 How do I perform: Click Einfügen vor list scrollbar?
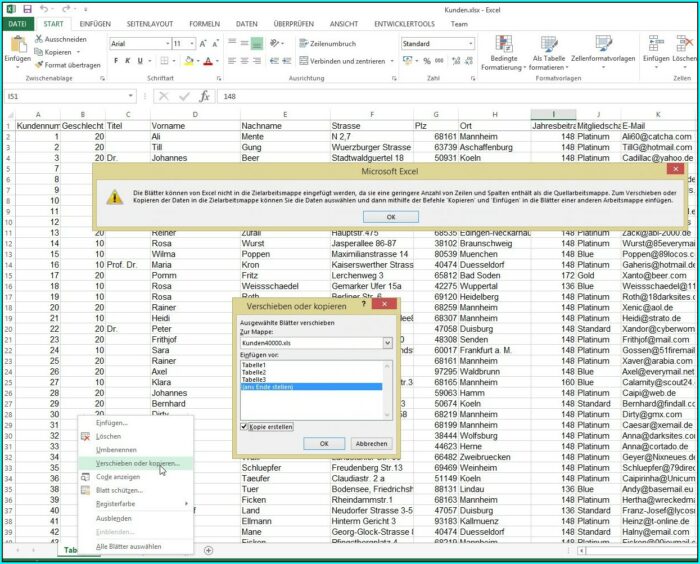point(387,390)
